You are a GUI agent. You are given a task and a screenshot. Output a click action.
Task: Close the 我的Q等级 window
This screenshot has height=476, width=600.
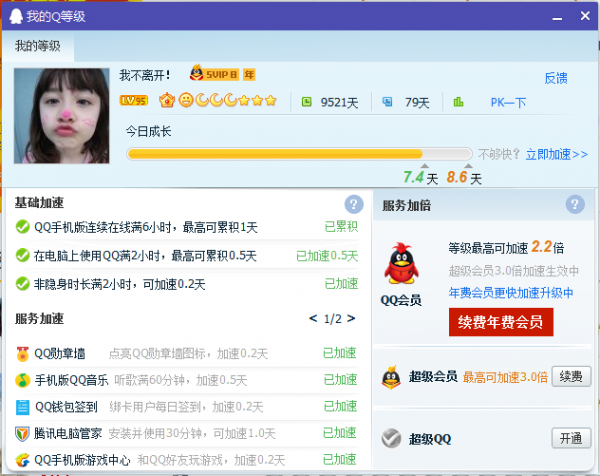(x=585, y=16)
